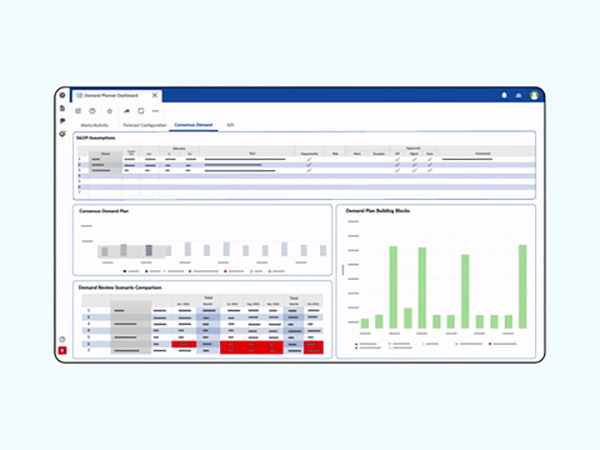The width and height of the screenshot is (600, 450).
Task: Toggle DP approval checkmark in row 3
Action: [x=397, y=170]
